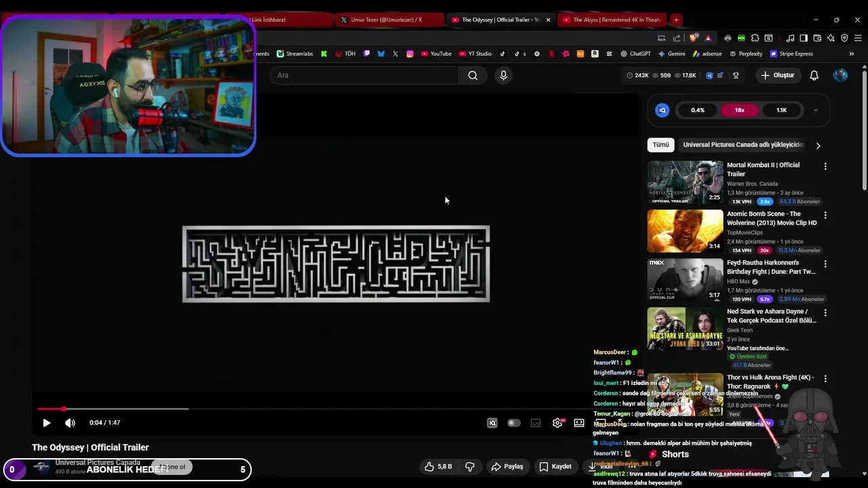This screenshot has width=868, height=488.
Task: Open Ned Stark ve Ashara Dayne thumbnail
Action: pyautogui.click(x=685, y=329)
